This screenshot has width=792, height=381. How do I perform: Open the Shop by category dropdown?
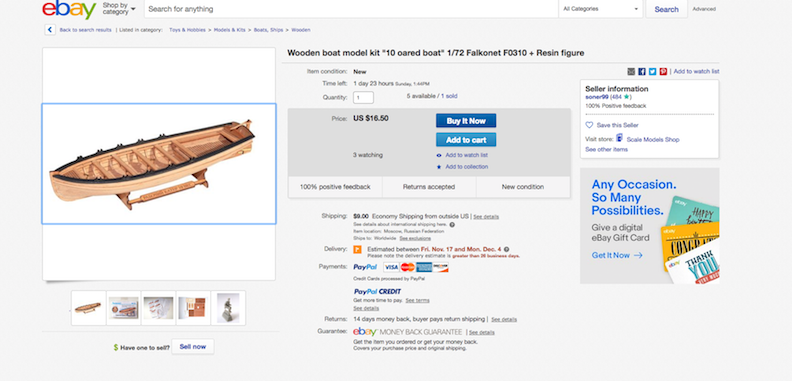(x=119, y=9)
